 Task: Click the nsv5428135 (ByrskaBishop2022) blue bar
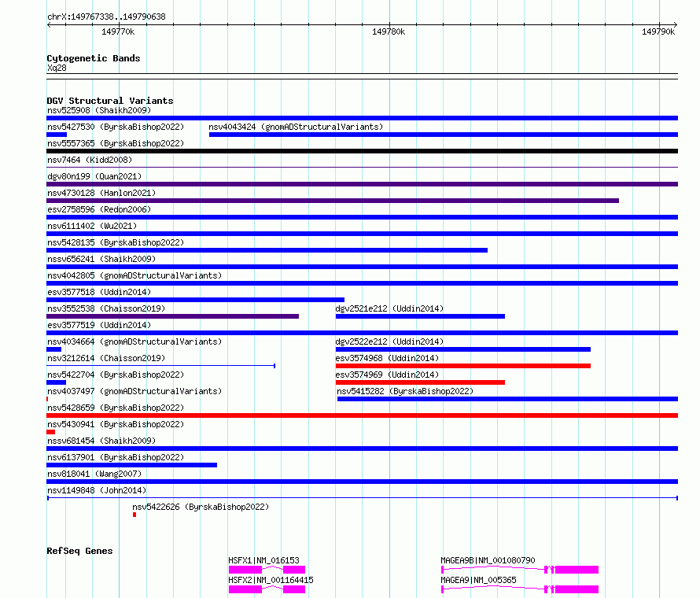(x=267, y=250)
